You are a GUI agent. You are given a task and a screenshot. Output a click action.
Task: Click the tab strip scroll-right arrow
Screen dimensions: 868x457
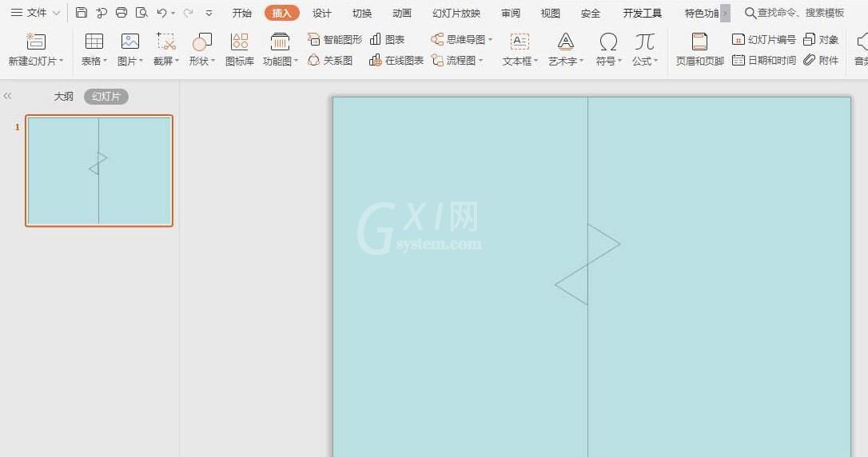click(x=726, y=13)
